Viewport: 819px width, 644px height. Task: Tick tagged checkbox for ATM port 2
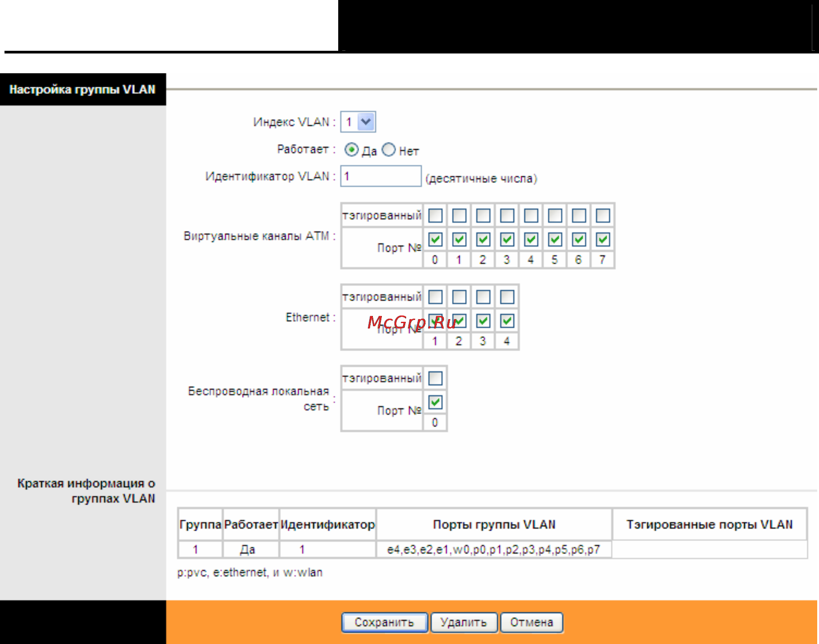483,216
